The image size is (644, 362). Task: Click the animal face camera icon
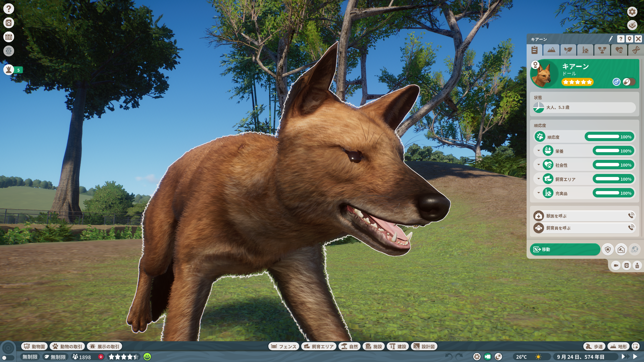coord(627,266)
